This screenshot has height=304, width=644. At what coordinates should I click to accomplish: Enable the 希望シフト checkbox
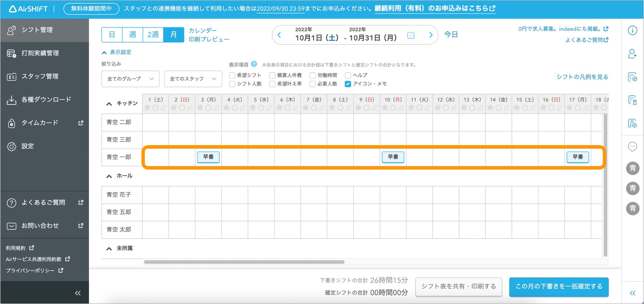pos(232,75)
